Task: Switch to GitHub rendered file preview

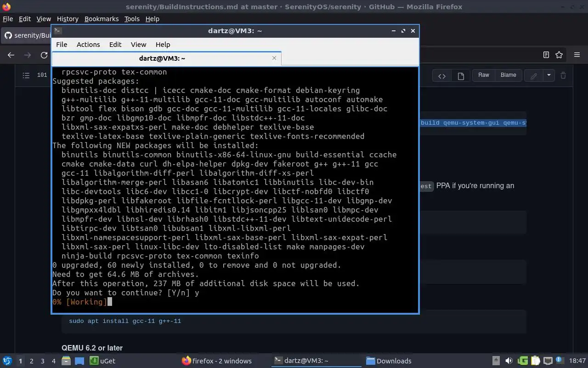Action: coord(461,76)
